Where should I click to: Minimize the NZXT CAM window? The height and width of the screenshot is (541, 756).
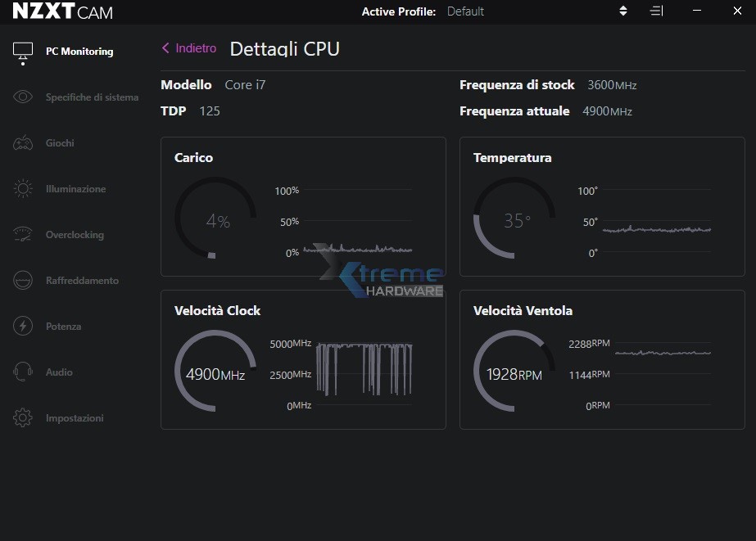tap(696, 11)
